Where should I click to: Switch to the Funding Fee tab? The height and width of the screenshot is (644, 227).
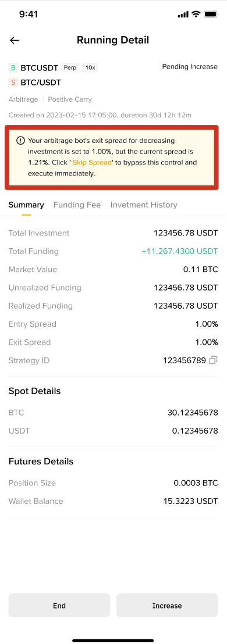point(77,205)
